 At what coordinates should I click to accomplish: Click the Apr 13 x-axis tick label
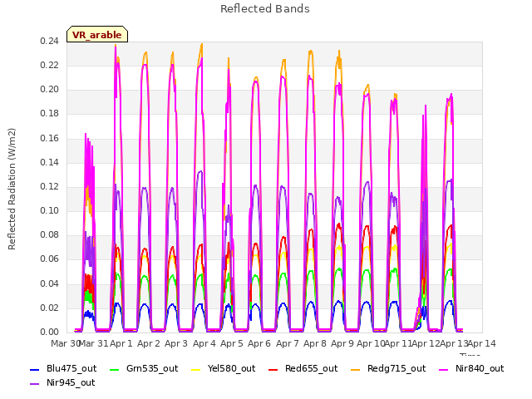click(x=454, y=343)
